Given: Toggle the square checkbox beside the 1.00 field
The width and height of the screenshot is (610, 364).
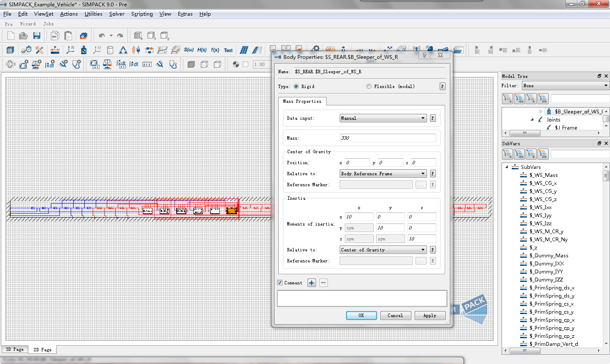Looking at the screenshot, I should tap(245, 64).
